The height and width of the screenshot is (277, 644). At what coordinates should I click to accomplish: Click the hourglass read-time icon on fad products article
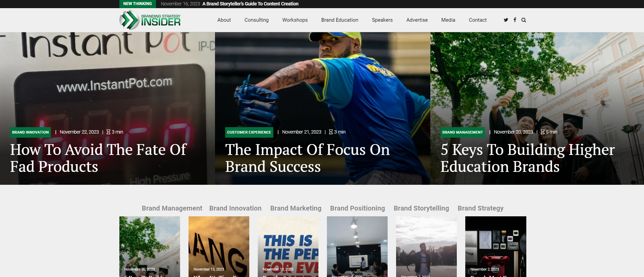(109, 132)
